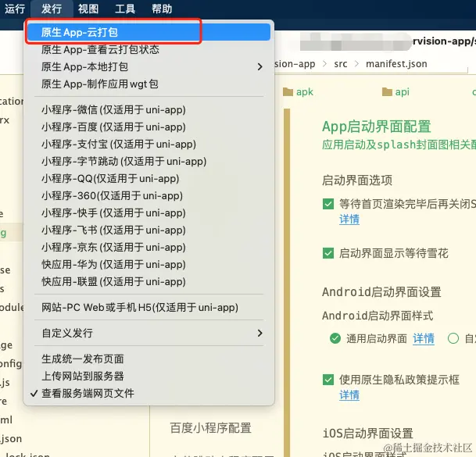Viewport: 476px width, 457px height.
Task: Open 详情 link under 使用原生隐私政策提示框
Action: [349, 395]
